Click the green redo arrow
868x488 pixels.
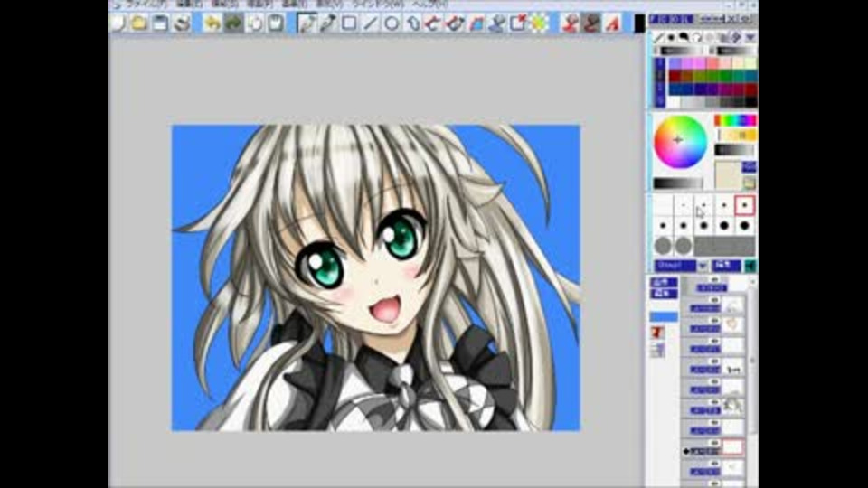click(233, 23)
